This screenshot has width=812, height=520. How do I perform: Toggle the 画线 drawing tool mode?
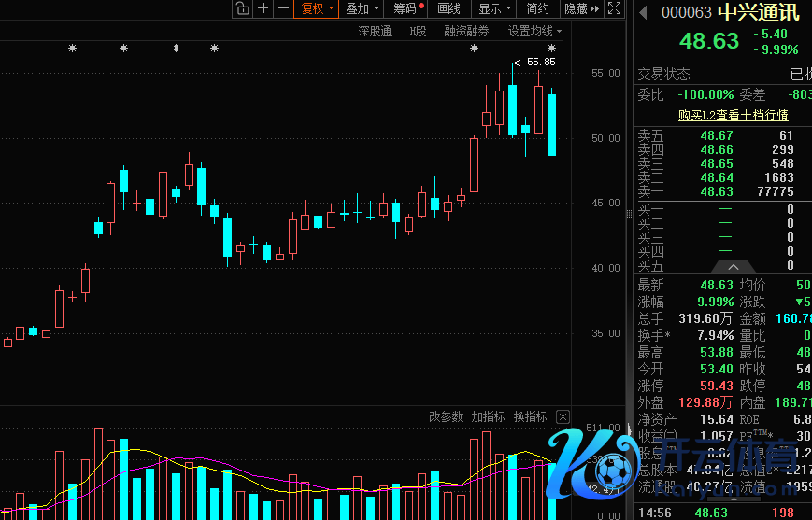(x=449, y=8)
